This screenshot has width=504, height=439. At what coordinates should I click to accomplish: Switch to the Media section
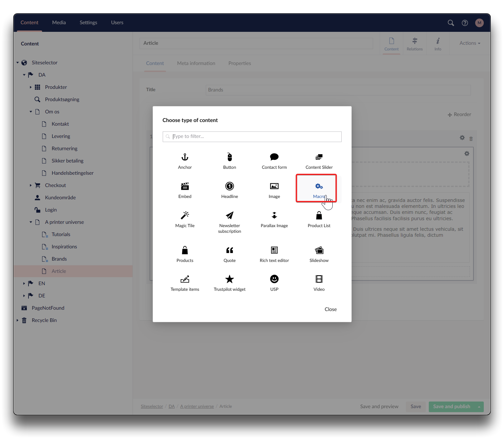point(59,23)
